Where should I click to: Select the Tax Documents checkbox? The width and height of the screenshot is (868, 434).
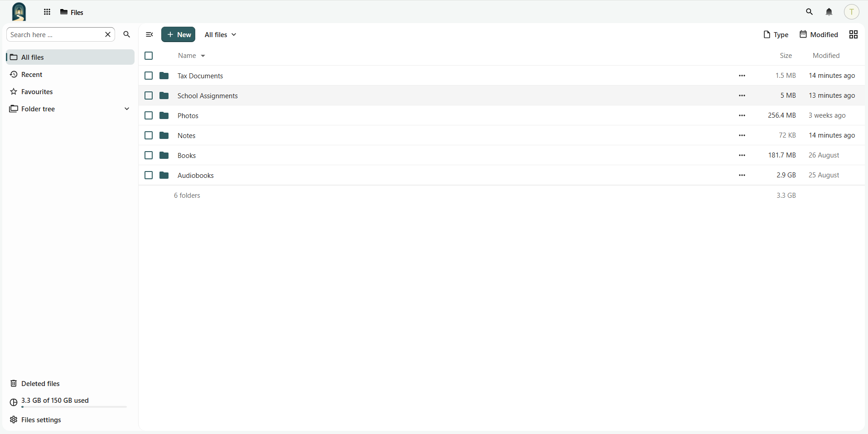pyautogui.click(x=149, y=76)
